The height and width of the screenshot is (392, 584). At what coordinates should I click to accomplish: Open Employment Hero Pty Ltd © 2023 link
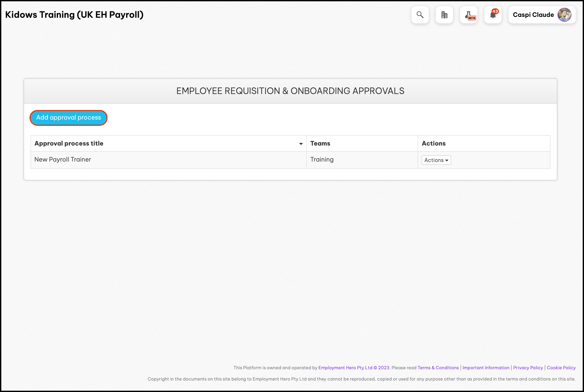[x=354, y=368]
